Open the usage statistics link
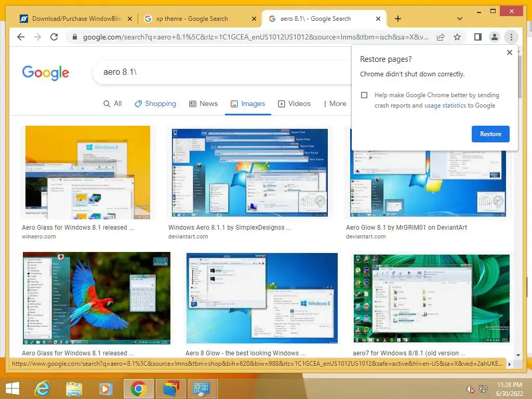The width and height of the screenshot is (532, 399). pos(445,105)
